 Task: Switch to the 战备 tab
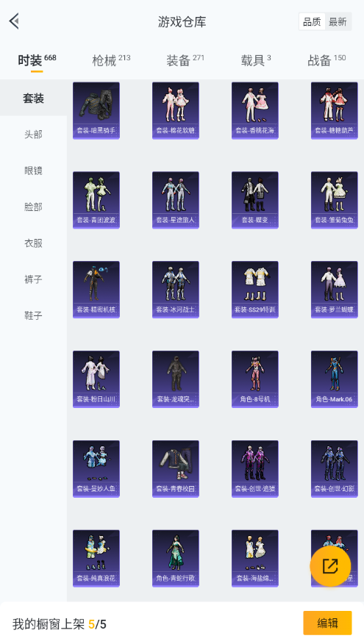326,60
